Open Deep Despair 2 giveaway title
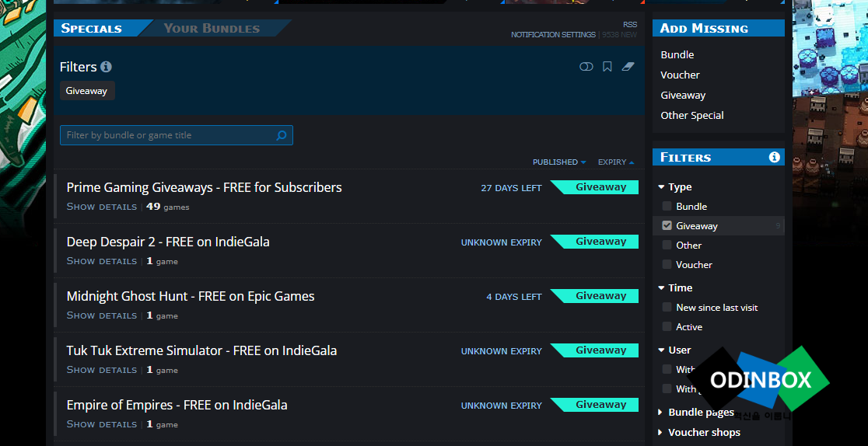 [168, 242]
